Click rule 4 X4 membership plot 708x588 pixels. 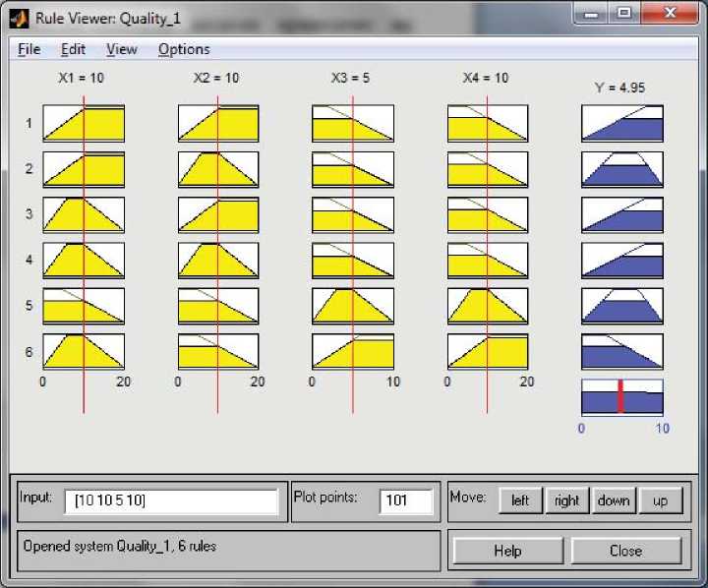point(488,261)
